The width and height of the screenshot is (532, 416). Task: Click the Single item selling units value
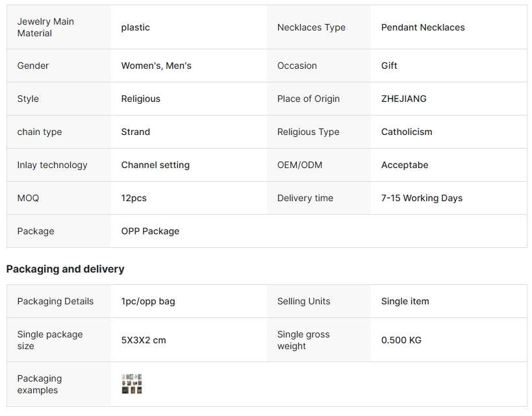click(405, 301)
